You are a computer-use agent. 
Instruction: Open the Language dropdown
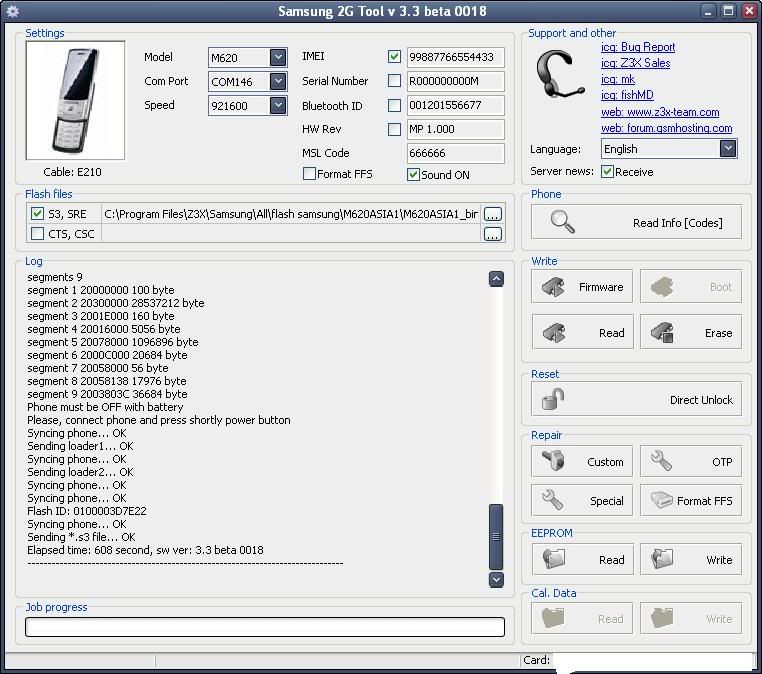click(727, 149)
